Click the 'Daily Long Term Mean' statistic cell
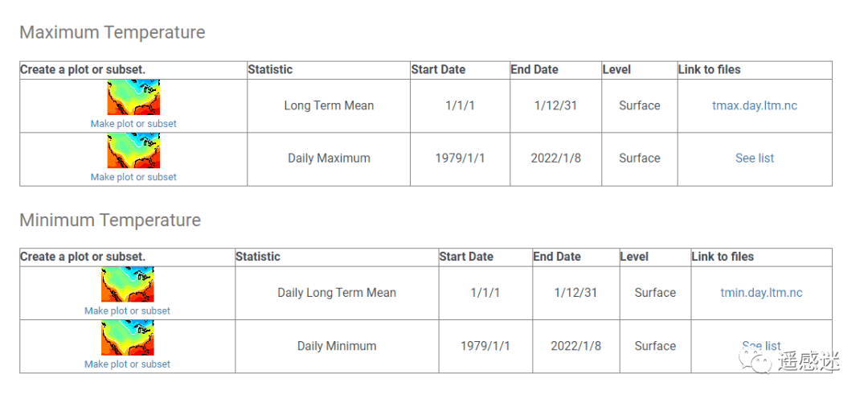Image resolution: width=868 pixels, height=399 pixels. click(x=337, y=293)
